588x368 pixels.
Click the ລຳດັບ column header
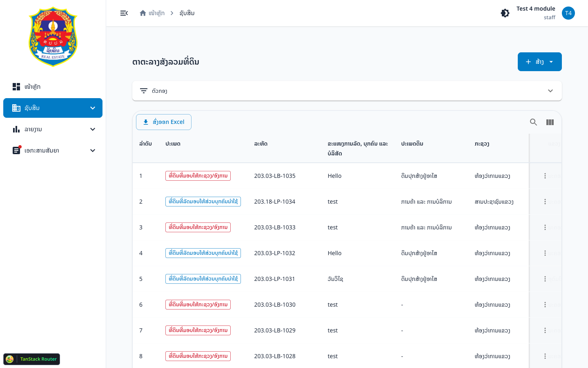click(145, 144)
